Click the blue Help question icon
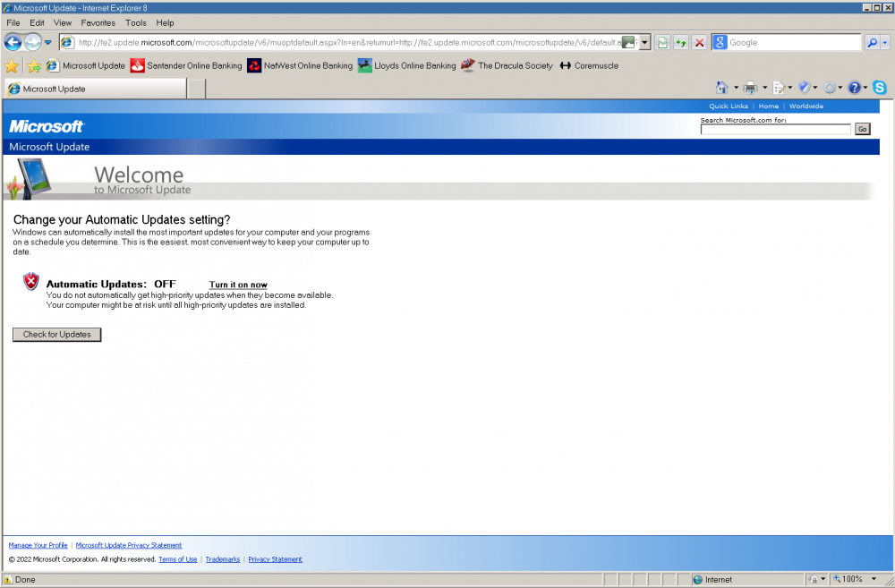 pos(854,88)
